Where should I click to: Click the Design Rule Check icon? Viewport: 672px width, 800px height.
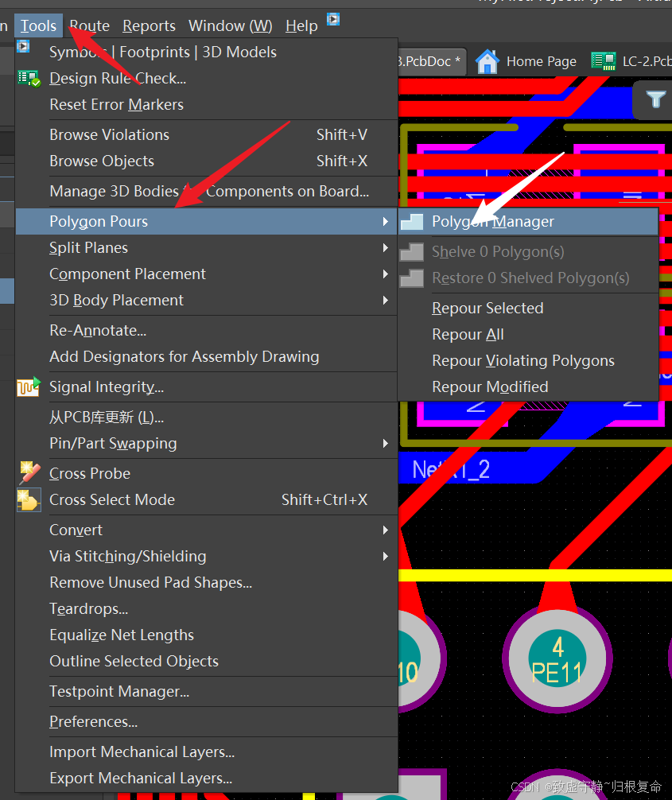29,79
